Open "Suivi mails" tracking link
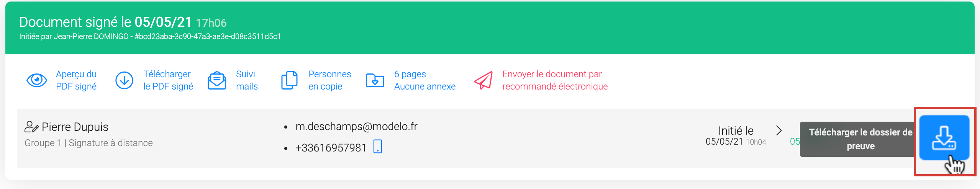 pos(247,80)
